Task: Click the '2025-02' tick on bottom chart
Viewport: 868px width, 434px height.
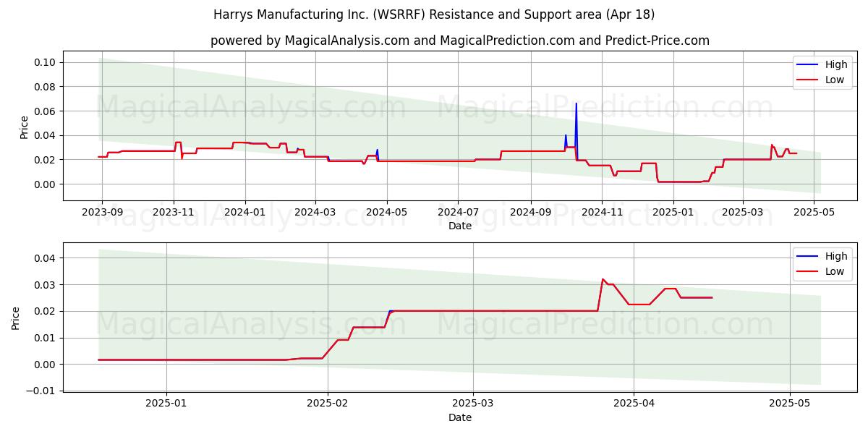Action: click(328, 404)
